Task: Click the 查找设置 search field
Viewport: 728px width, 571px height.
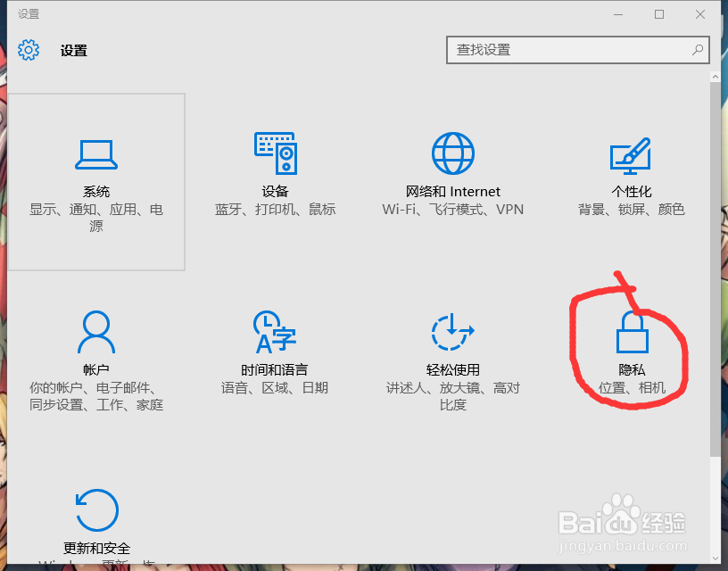Action: [577, 50]
